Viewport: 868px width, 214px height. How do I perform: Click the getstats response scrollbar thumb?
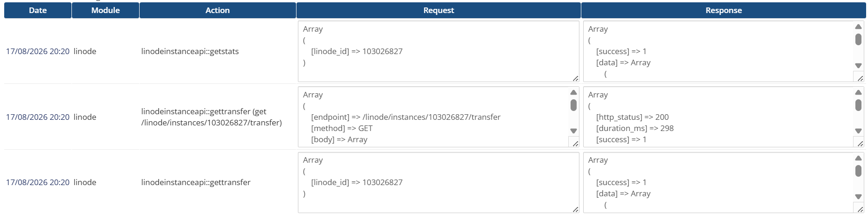pos(858,40)
